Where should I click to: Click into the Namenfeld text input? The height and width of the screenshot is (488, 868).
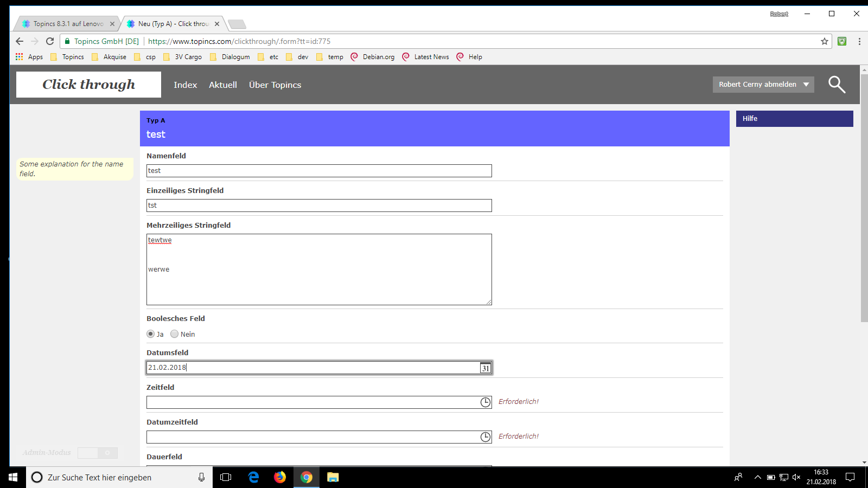pos(319,171)
